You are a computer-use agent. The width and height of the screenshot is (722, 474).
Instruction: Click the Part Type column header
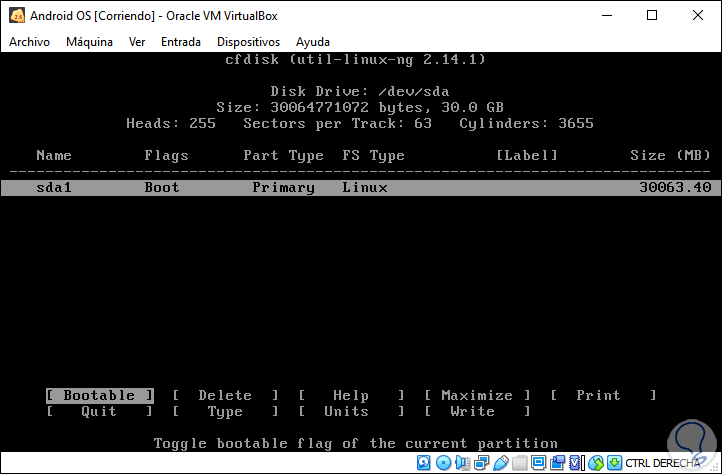[x=283, y=156]
